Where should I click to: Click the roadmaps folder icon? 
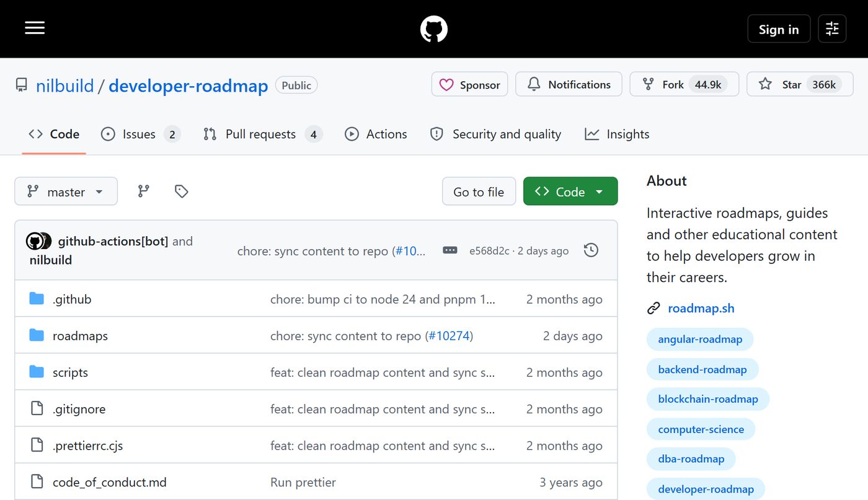point(37,335)
